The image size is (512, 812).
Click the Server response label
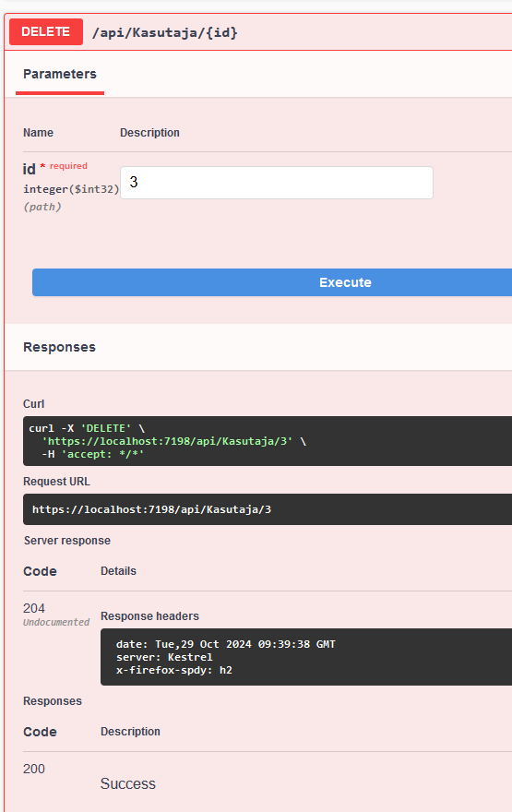coord(67,541)
